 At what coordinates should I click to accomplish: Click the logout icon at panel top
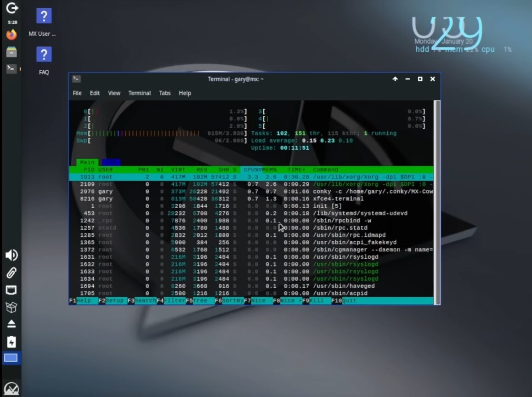(11, 7)
